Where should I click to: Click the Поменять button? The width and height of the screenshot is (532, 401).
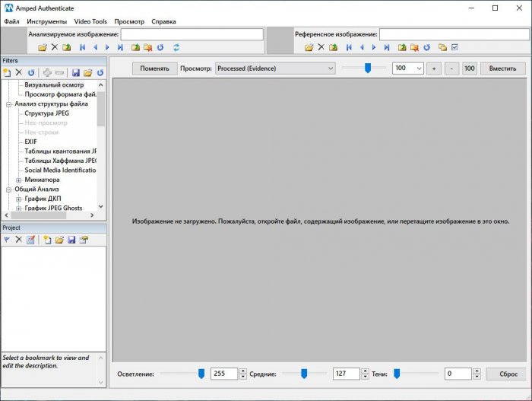pyautogui.click(x=154, y=68)
